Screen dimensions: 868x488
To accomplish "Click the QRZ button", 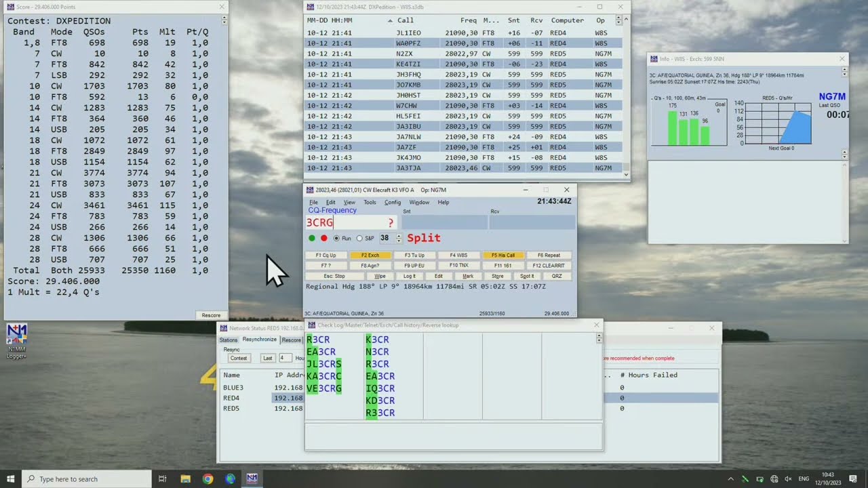I will (557, 276).
